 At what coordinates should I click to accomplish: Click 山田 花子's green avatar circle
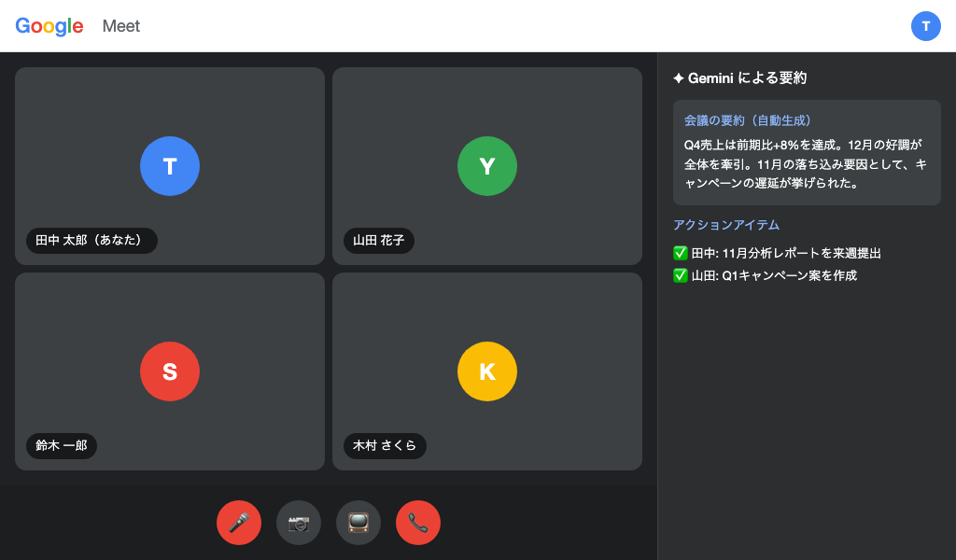click(x=487, y=166)
